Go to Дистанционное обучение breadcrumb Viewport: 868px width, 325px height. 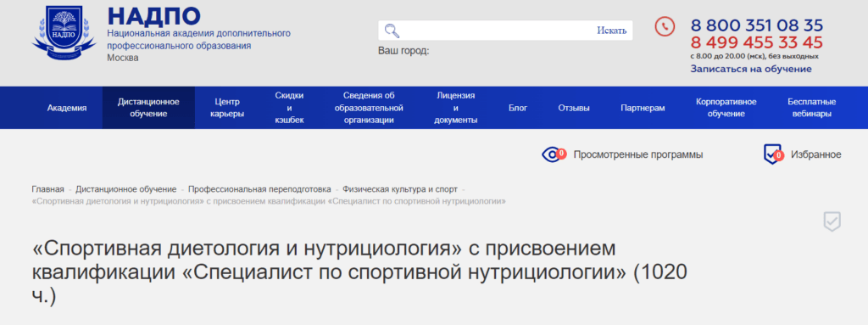(x=126, y=189)
